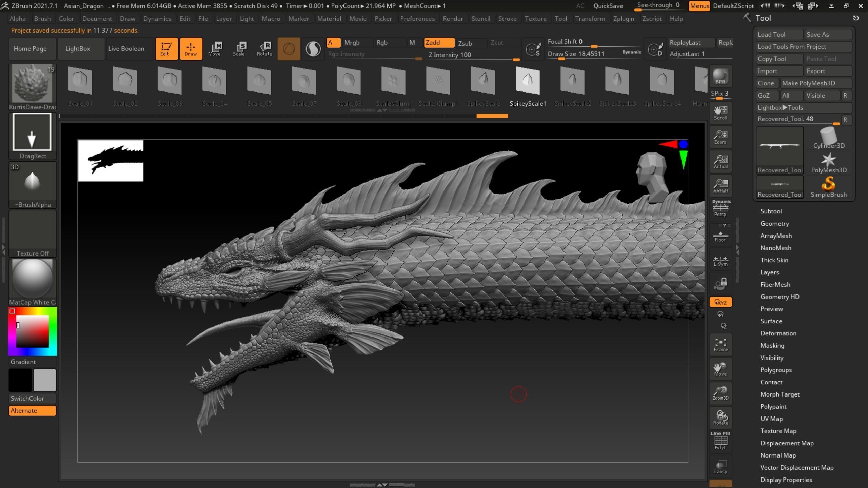The height and width of the screenshot is (488, 868).
Task: Click the dragon silhouette reference thumbnail
Action: (x=111, y=161)
